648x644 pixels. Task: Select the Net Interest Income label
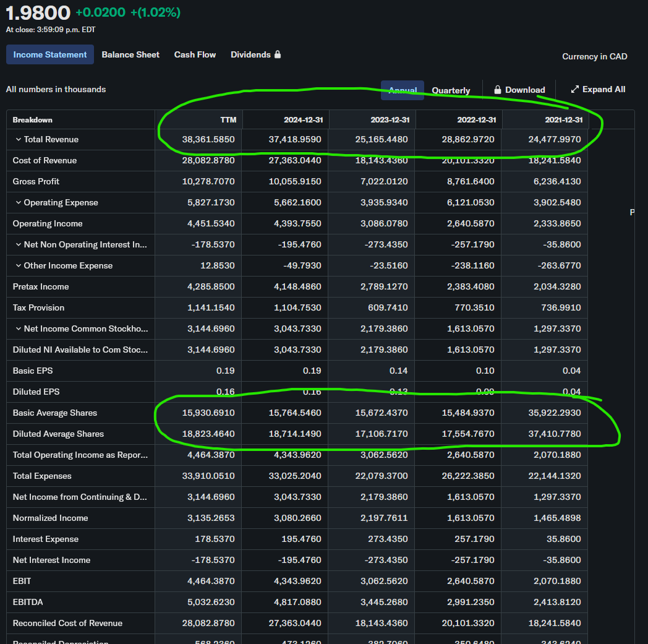pos(51,560)
